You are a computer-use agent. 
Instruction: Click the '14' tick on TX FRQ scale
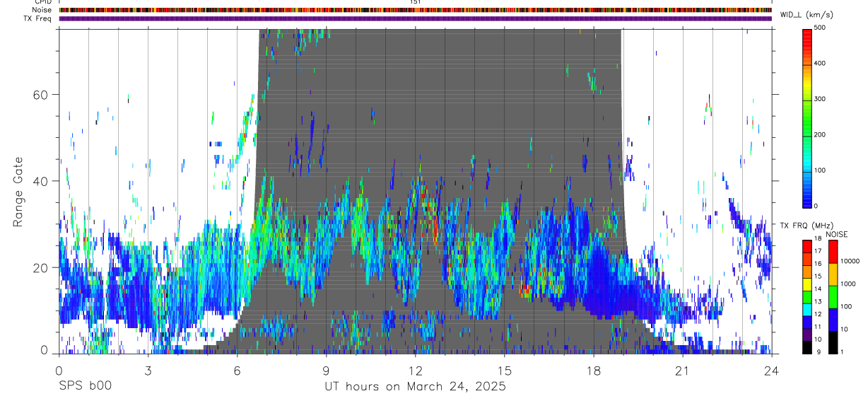pos(818,289)
